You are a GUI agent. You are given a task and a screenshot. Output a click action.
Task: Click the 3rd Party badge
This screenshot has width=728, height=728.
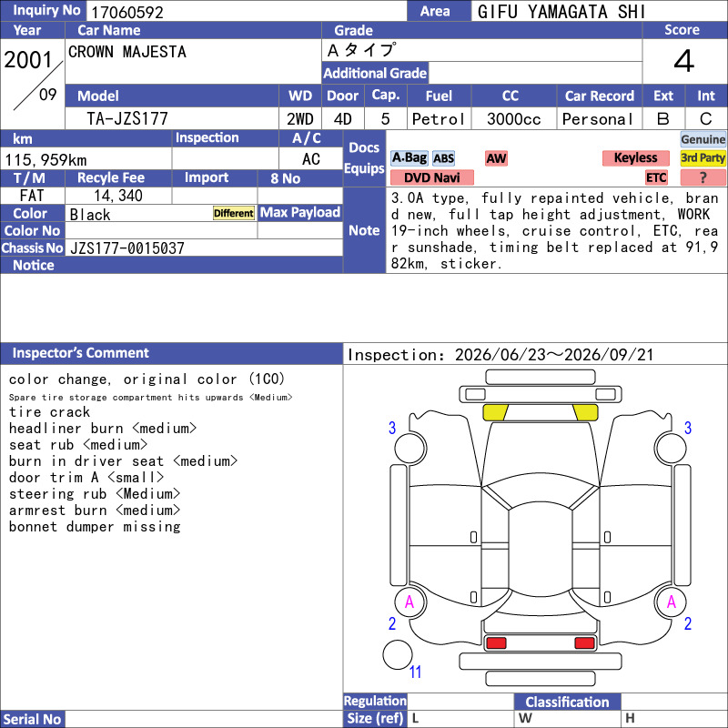(703, 157)
